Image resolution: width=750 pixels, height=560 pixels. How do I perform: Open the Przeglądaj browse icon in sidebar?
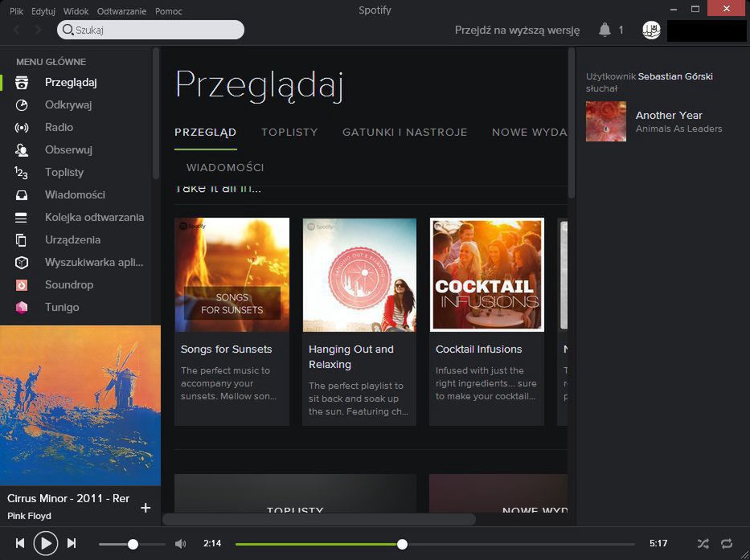21,83
